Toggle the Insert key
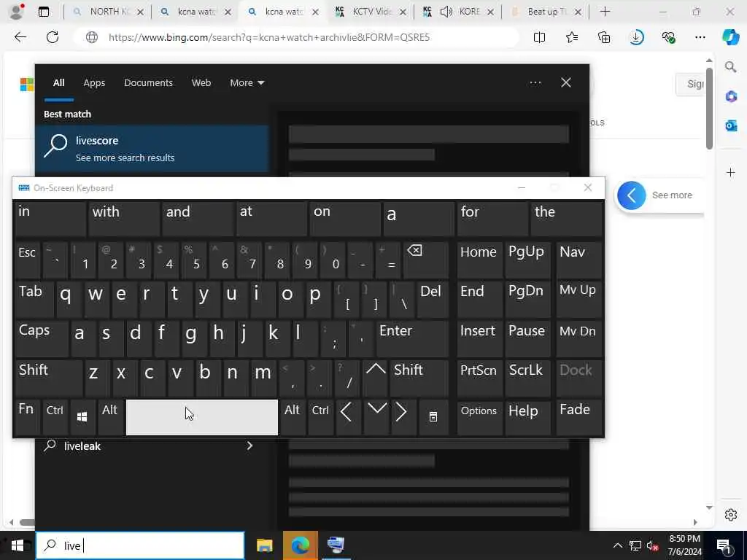 click(x=479, y=339)
